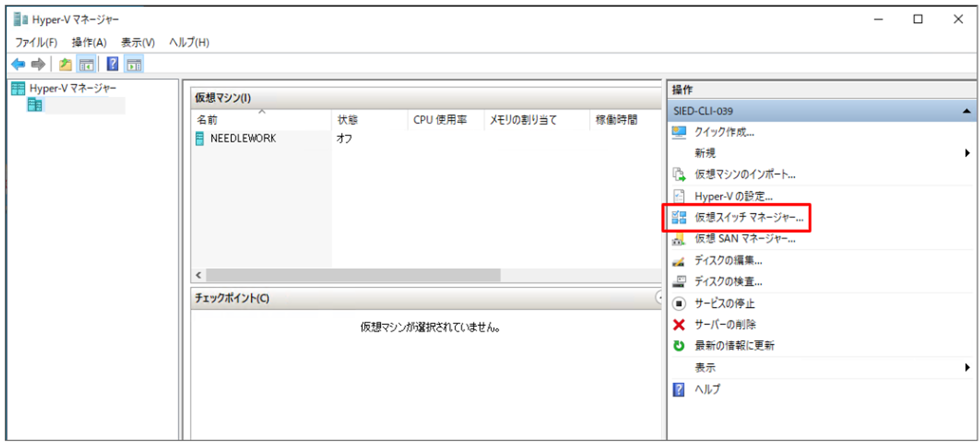Click ヘルプ text in actions pane
This screenshot has height=445, width=980.
point(707,389)
